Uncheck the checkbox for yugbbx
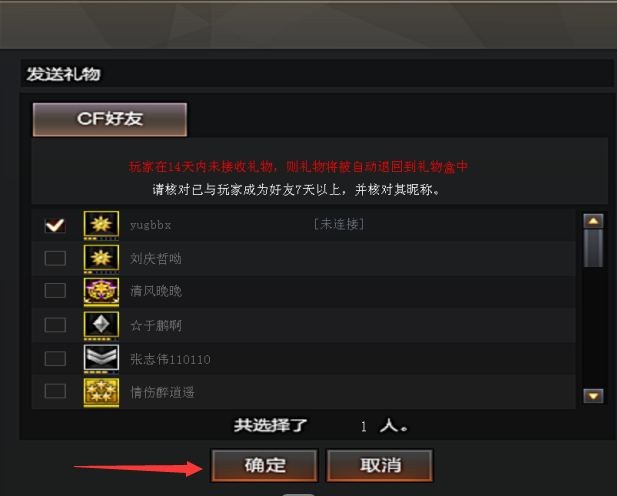The width and height of the screenshot is (617, 496). 55,226
